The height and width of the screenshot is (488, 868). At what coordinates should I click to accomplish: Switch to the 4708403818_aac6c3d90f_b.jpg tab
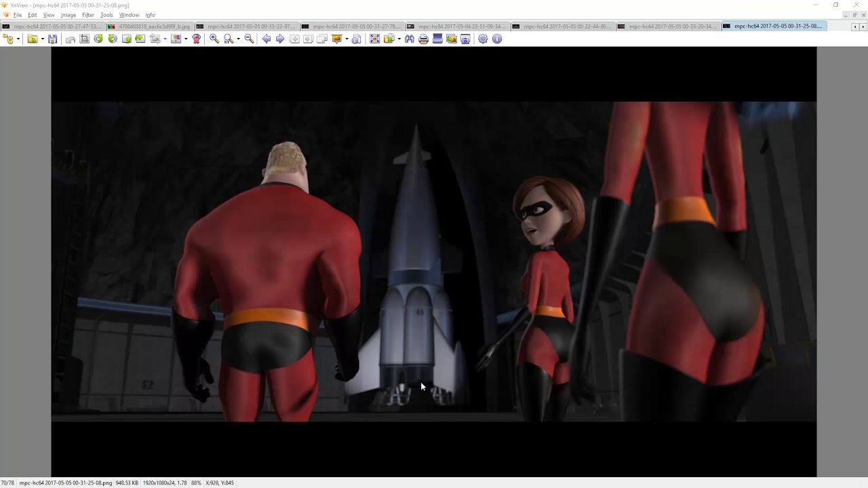pyautogui.click(x=150, y=26)
